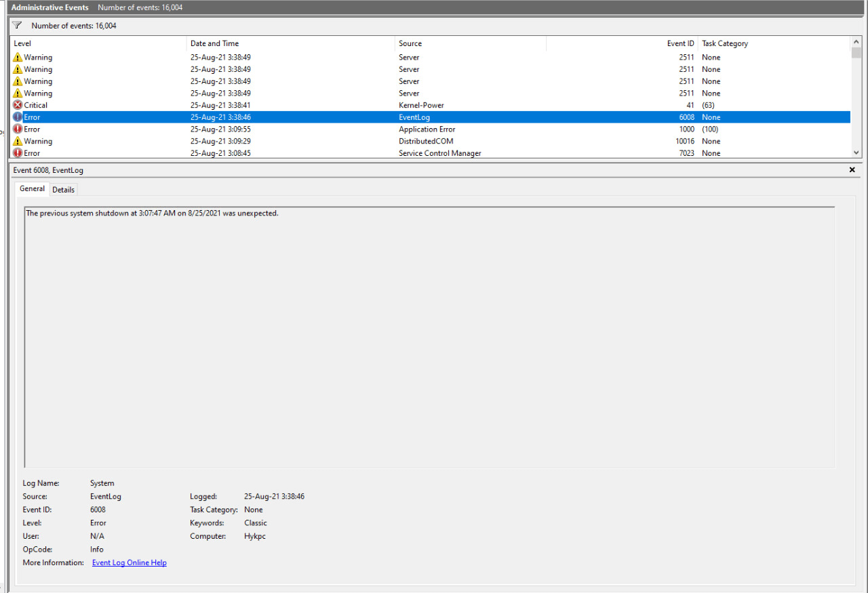Click the Logged value 25-Aug-21 3:38:46
Viewport: 868px width, 593px height.
pos(274,496)
